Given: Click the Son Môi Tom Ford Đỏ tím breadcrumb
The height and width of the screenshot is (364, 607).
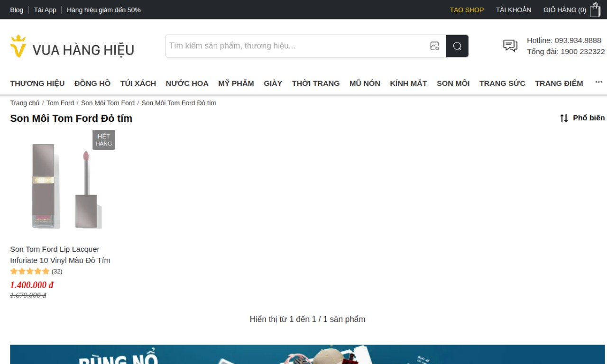Looking at the screenshot, I should [x=179, y=103].
